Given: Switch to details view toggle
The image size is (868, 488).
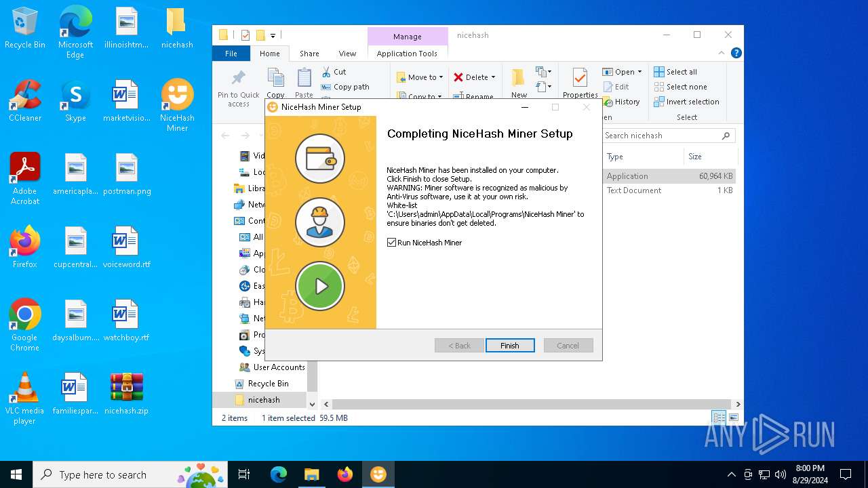Looking at the screenshot, I should 718,418.
